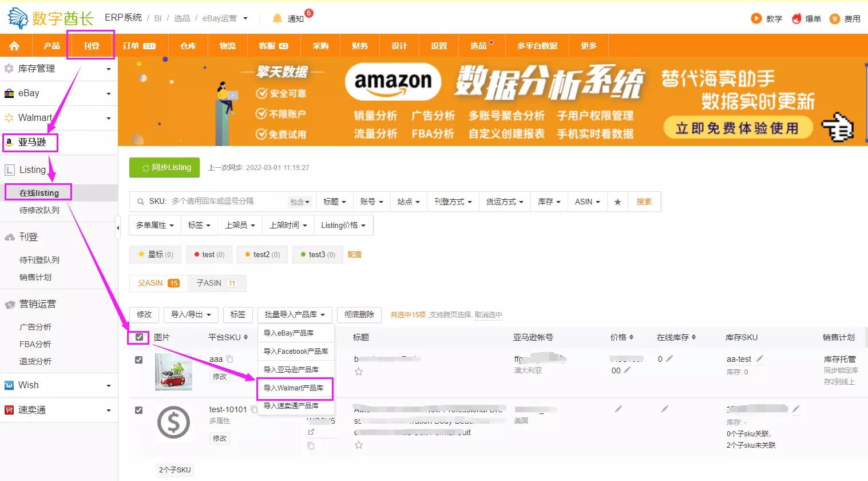The width and height of the screenshot is (868, 481).
Task: Open the Listing价格 filter dropdown
Action: pyautogui.click(x=343, y=224)
